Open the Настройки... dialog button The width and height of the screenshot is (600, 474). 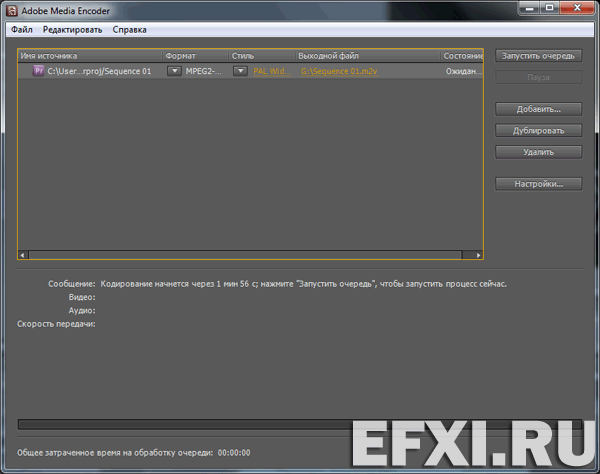coord(538,184)
